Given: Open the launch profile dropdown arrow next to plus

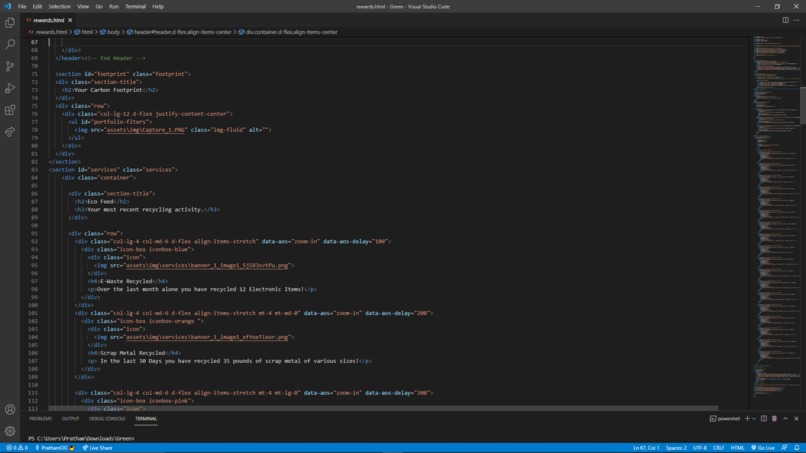Looking at the screenshot, I should coord(754,419).
